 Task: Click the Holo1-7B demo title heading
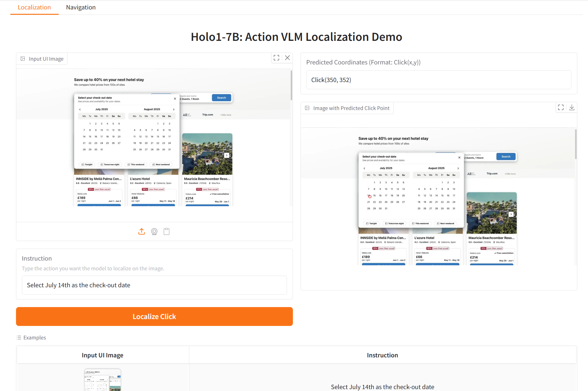296,37
